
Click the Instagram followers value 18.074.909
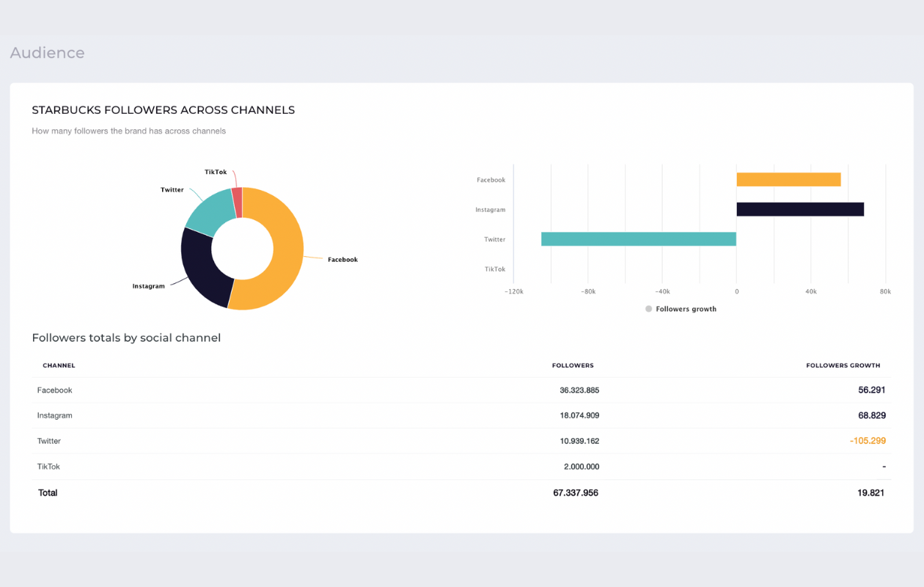tap(579, 415)
